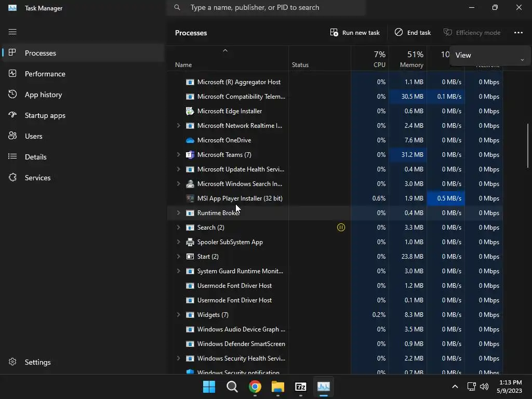Click the process list vertical scrollbar

(x=528, y=145)
